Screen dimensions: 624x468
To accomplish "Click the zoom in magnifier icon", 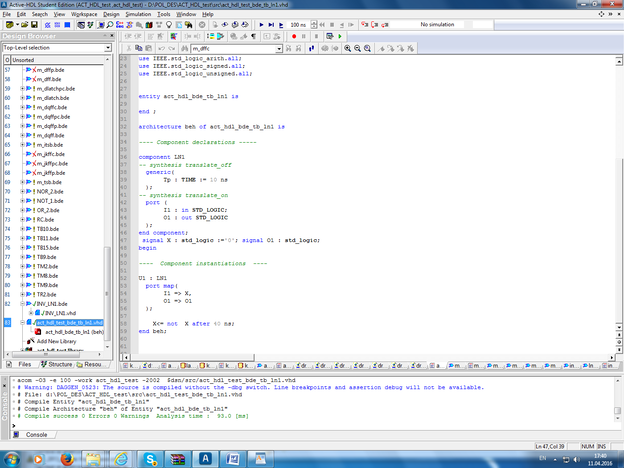I will (346, 47).
